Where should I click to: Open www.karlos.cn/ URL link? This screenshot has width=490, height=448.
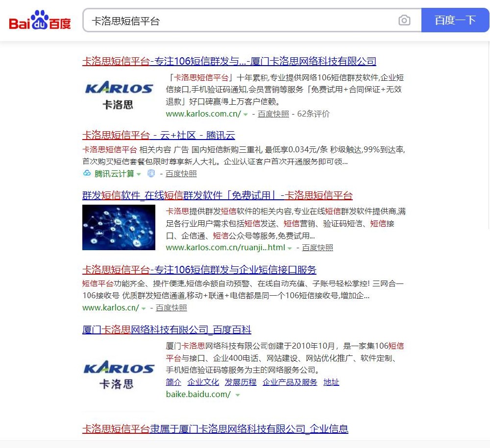111,307
